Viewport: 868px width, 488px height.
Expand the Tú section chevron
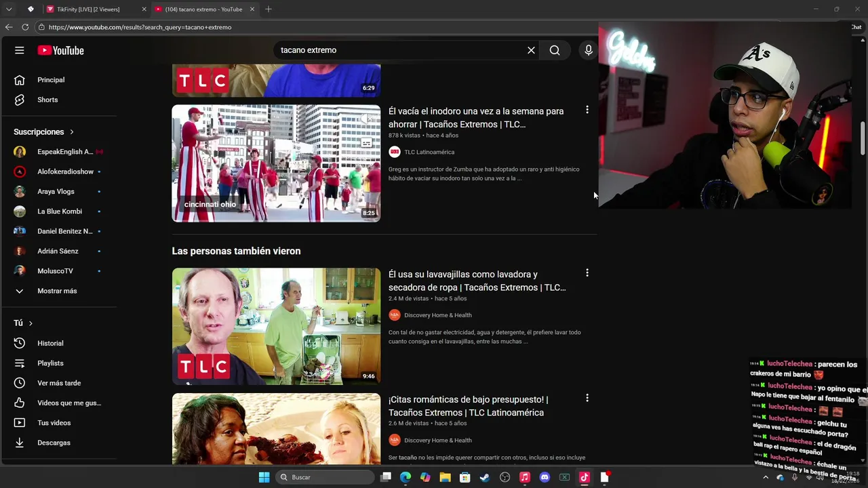pyautogui.click(x=31, y=323)
